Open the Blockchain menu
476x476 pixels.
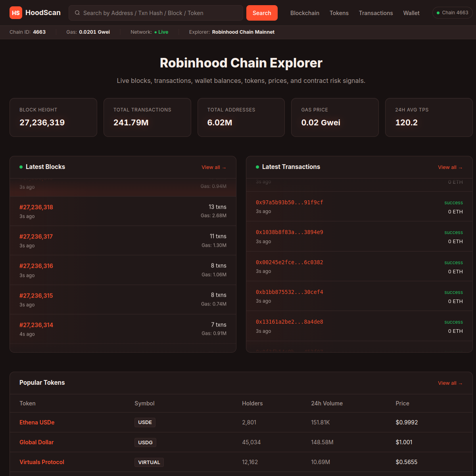coord(305,13)
